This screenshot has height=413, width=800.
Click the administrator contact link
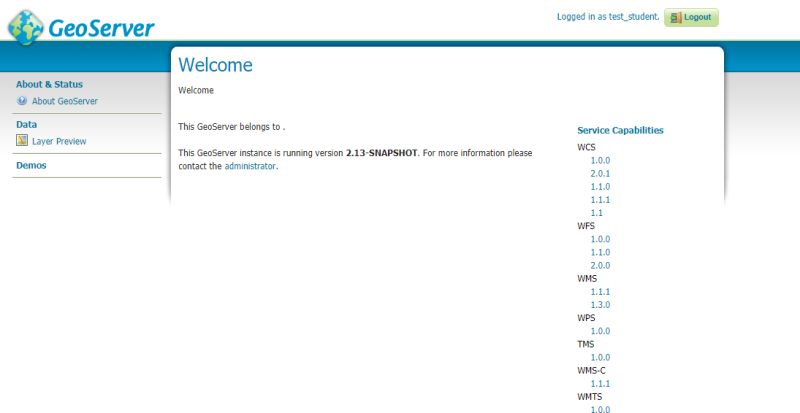coord(250,166)
